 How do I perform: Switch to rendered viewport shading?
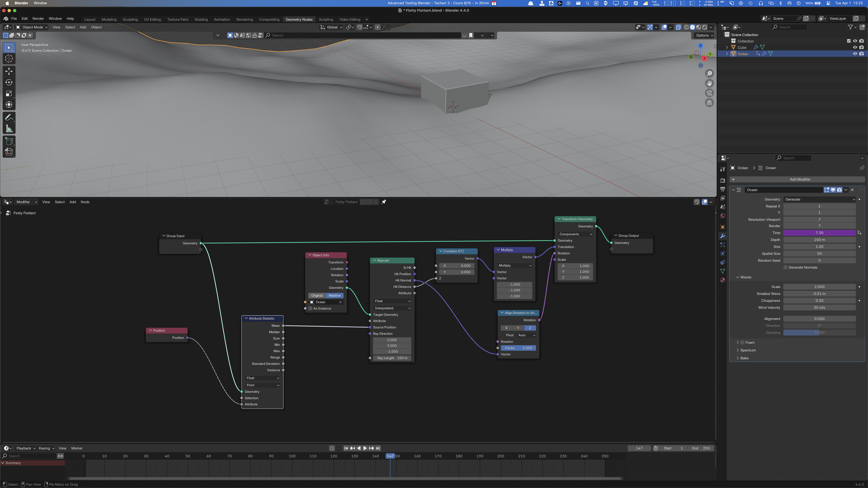(705, 27)
